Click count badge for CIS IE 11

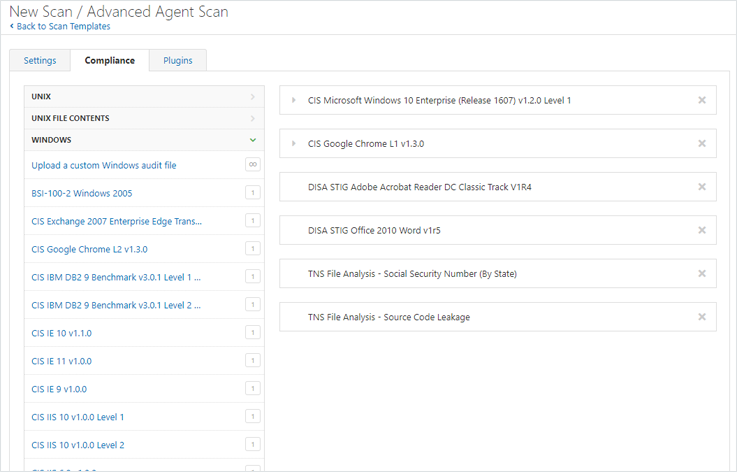(253, 360)
